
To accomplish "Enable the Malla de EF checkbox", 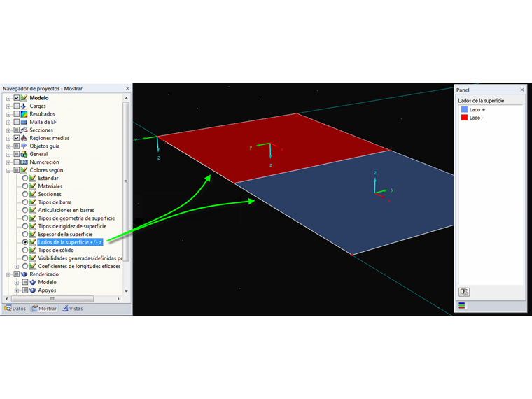I will pyautogui.click(x=17, y=122).
